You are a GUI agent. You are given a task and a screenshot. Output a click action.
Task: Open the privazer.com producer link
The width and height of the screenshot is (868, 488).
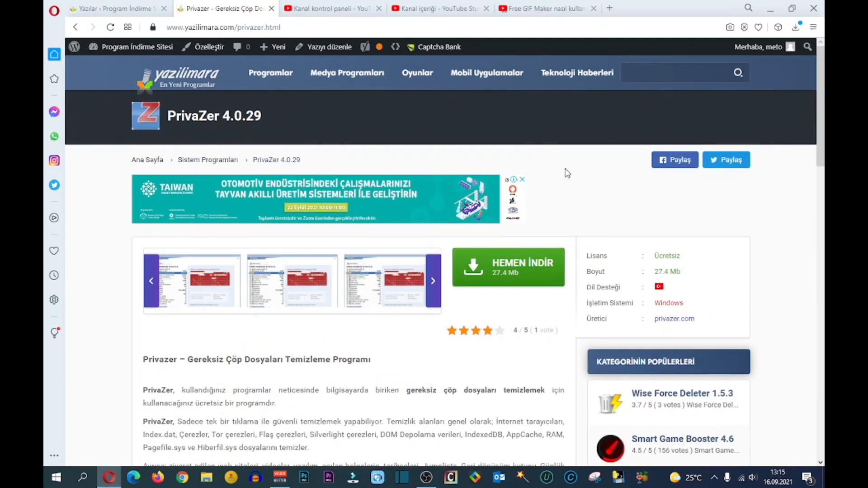click(x=674, y=319)
